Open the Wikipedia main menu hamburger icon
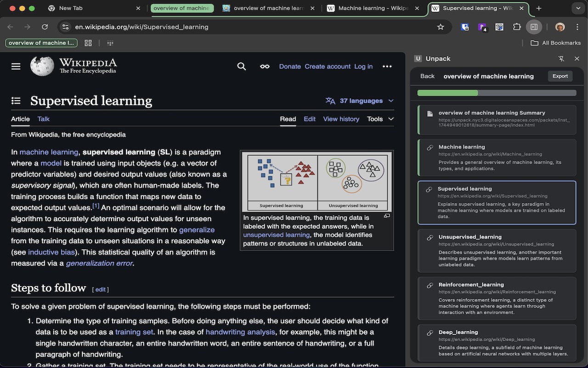The height and width of the screenshot is (368, 588). (16, 66)
